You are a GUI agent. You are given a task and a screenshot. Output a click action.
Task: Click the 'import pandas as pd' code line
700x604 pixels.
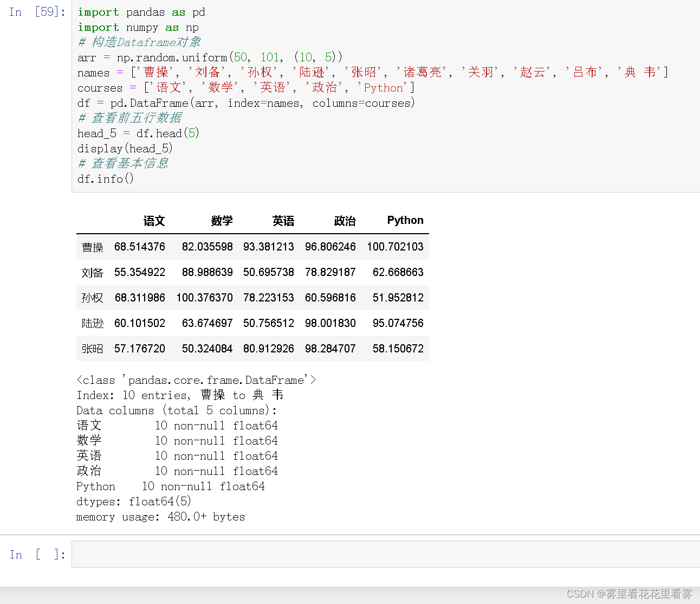[141, 12]
